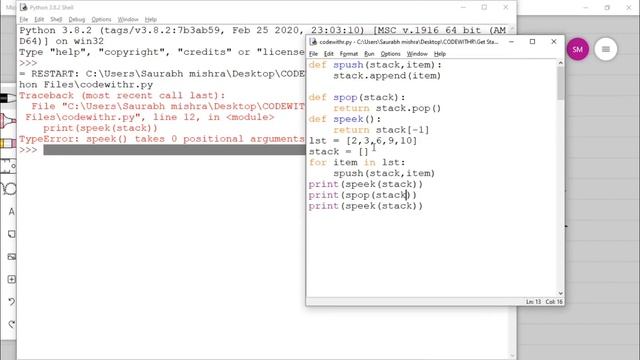Undo the last whiteboard action
Screen dimensions: 640x360
[x=11, y=302]
